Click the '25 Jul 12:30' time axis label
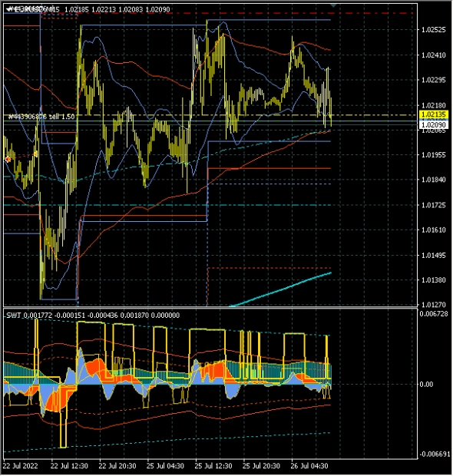453x476 pixels. [213, 466]
